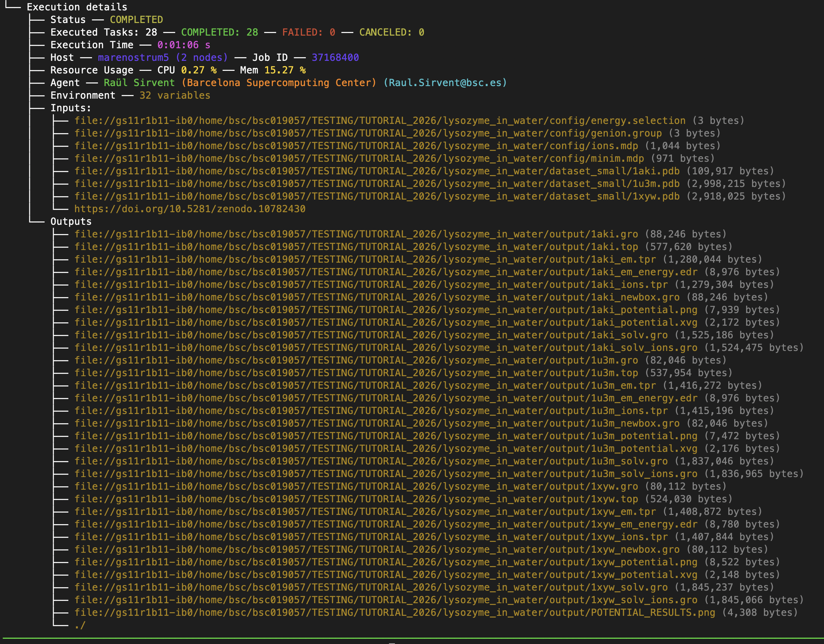Click the dataset_small/1xyw.pdb input path
The height and width of the screenshot is (644, 824).
pos(377,196)
